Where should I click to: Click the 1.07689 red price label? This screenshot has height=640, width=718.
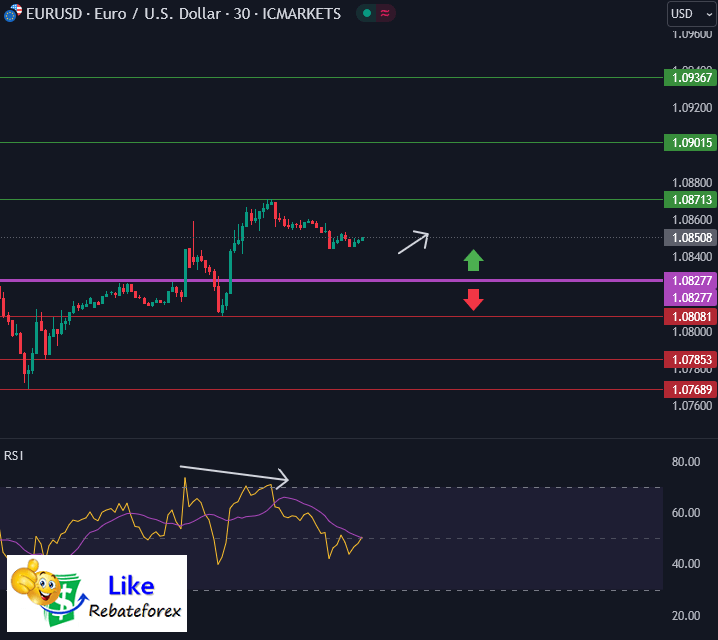click(689, 389)
